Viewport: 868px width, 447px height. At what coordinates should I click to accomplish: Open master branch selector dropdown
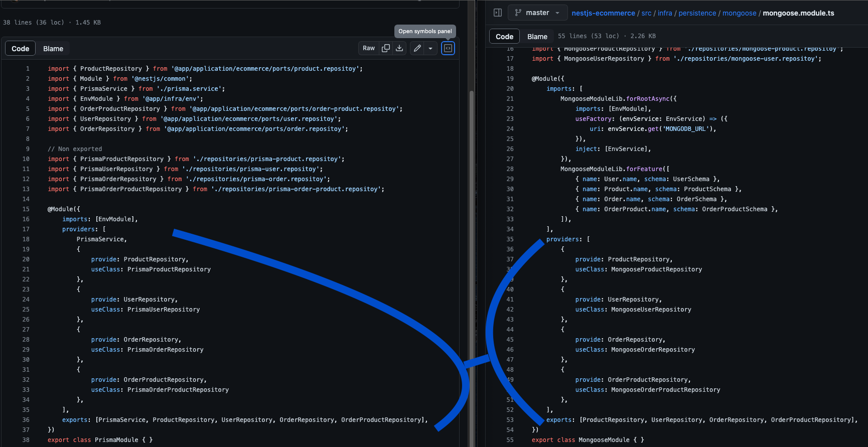coord(537,13)
